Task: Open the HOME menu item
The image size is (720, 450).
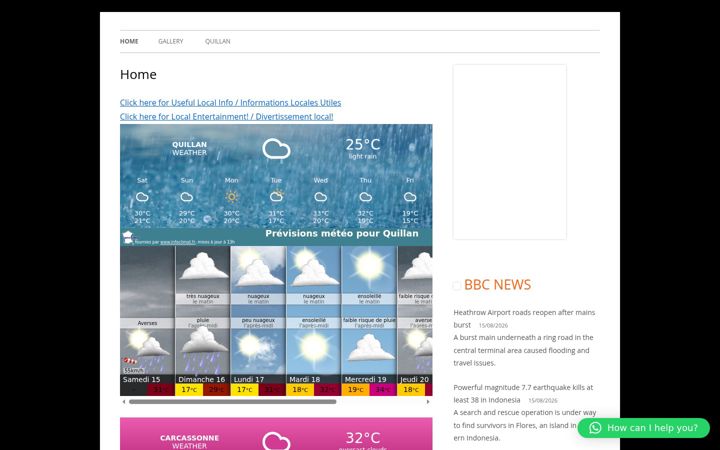Action: click(x=129, y=41)
